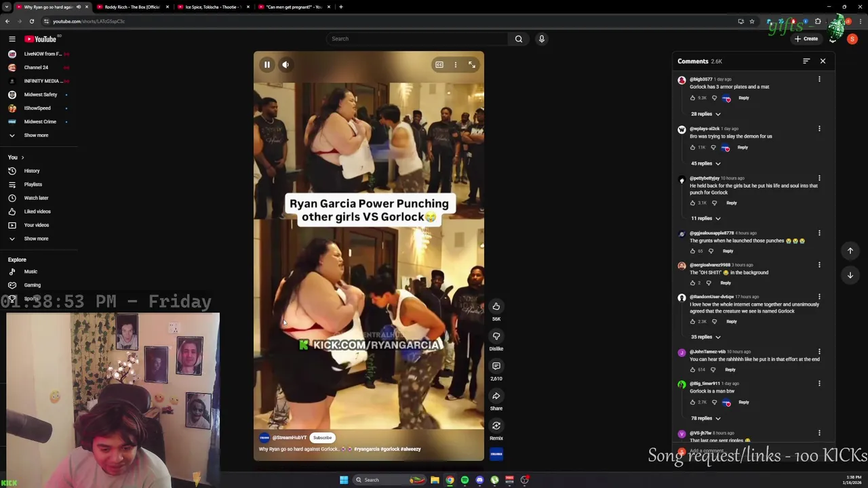
Task: Open the Windows Start menu
Action: tap(344, 480)
